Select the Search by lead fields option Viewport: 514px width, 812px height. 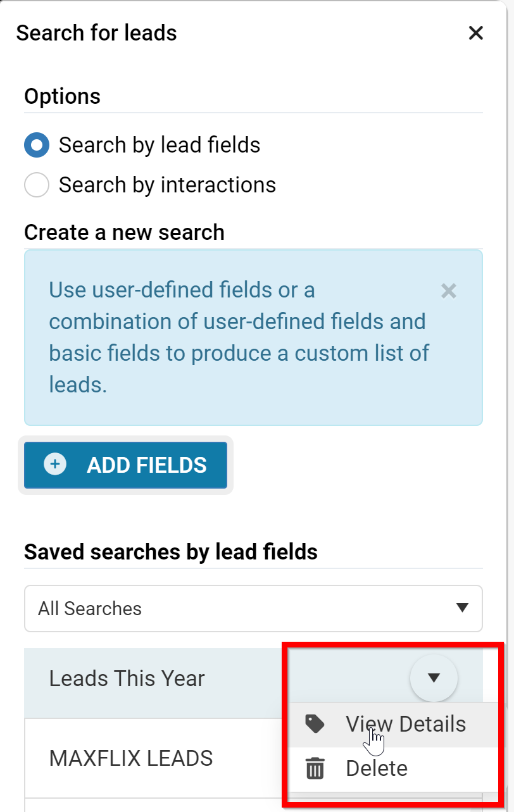pos(37,145)
